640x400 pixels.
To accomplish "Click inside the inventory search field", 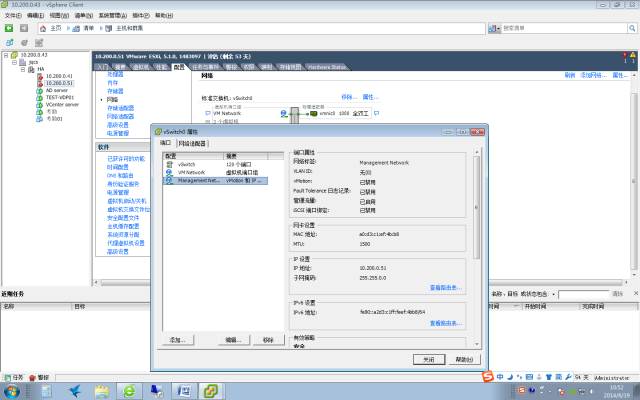I will pos(564,28).
